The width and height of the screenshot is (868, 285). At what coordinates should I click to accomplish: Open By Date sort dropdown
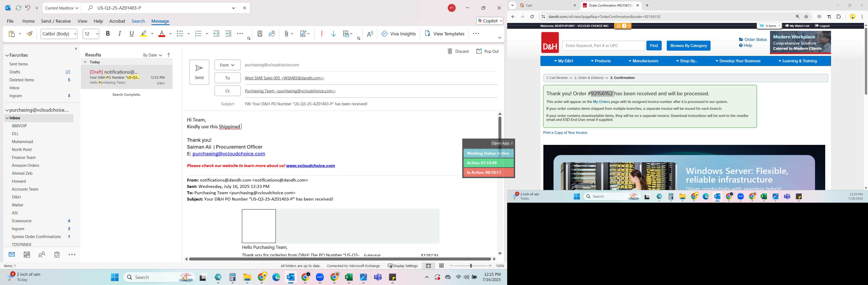pos(152,55)
